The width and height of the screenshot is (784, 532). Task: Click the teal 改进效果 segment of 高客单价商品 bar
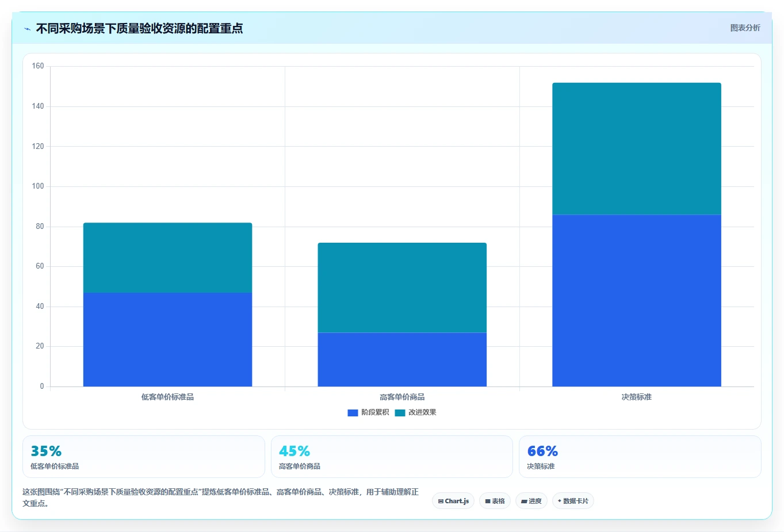(x=402, y=288)
